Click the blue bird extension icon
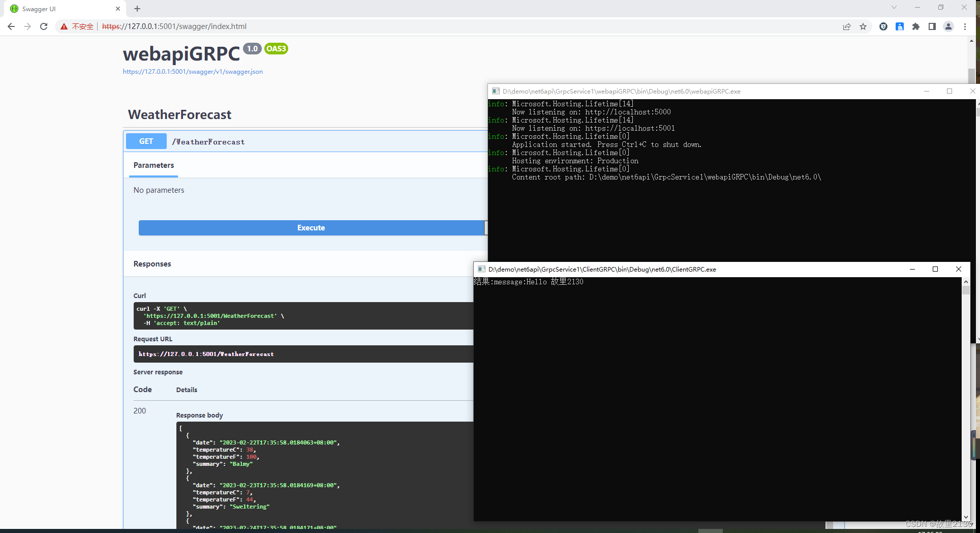Viewport: 980px width, 533px height. [900, 26]
